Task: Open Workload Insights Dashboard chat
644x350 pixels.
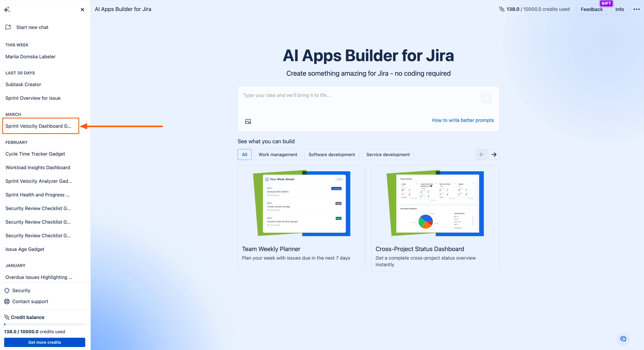Action: (x=38, y=167)
